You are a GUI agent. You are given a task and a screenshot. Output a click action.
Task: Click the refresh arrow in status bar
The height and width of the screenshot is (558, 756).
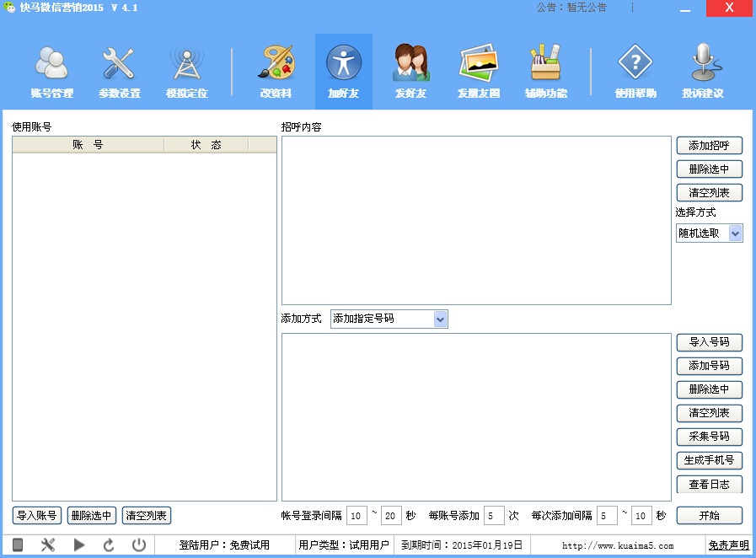click(x=109, y=545)
